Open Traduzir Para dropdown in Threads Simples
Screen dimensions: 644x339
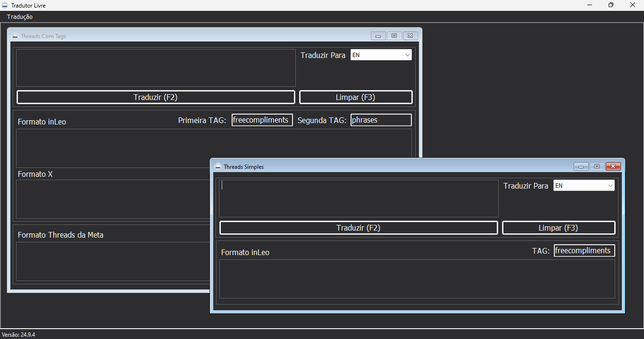tap(584, 185)
